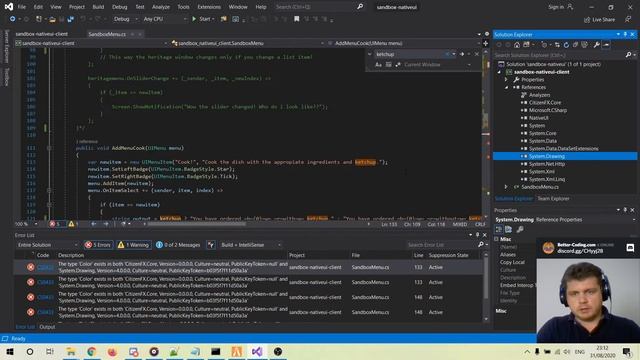Select the System.Drawing reference
The image size is (640, 360).
(547, 156)
